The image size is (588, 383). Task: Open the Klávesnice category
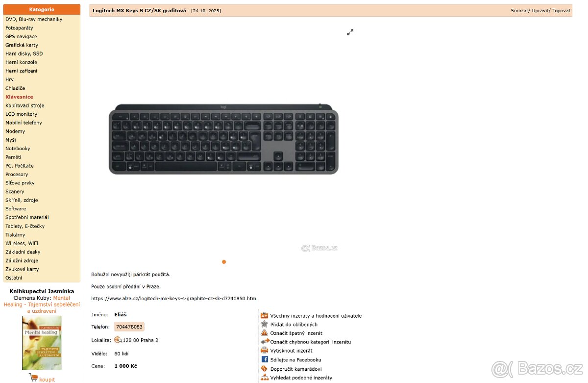pos(19,97)
